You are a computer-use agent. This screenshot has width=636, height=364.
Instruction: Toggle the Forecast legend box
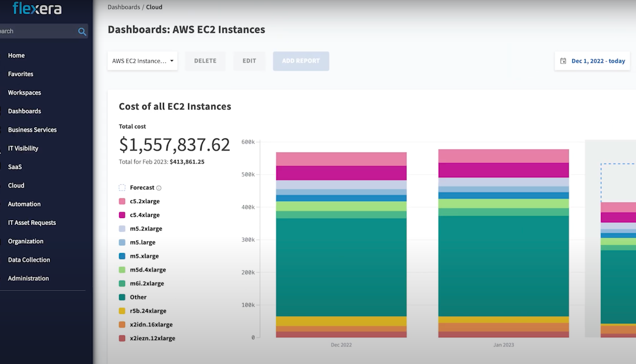122,188
